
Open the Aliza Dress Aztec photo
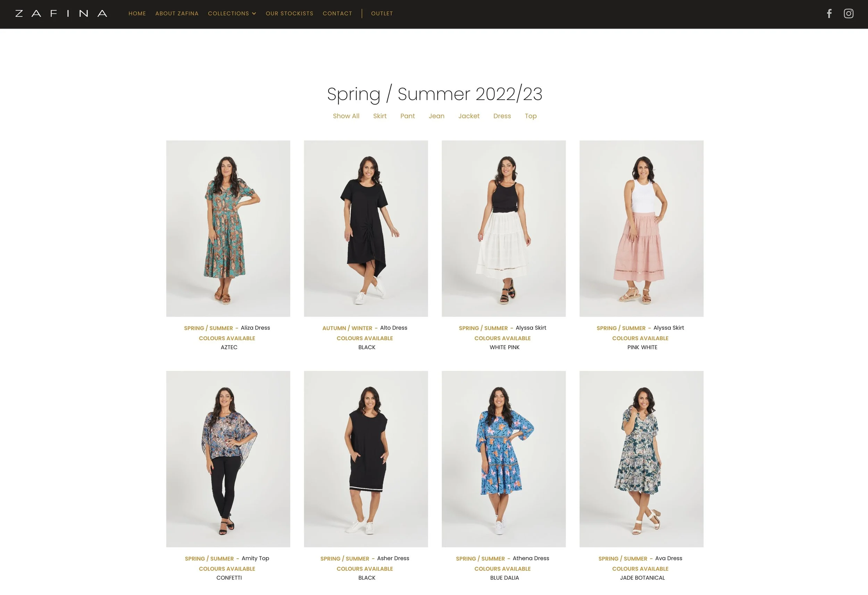pos(228,228)
